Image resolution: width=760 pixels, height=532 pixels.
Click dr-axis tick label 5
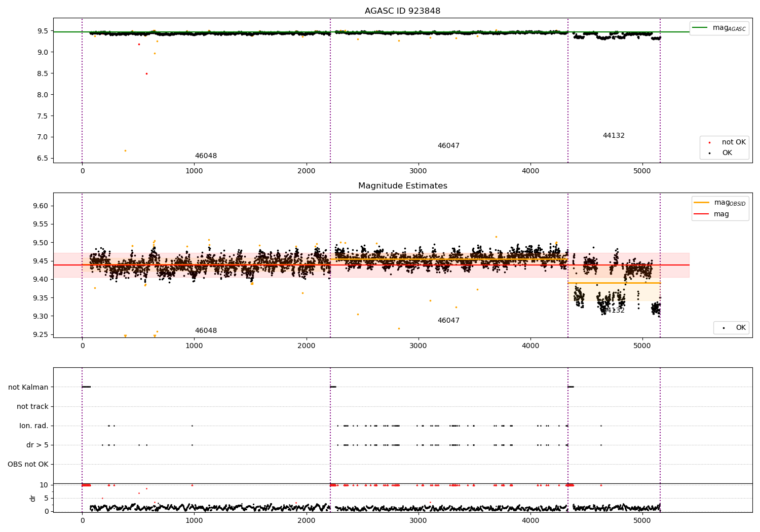coord(46,498)
